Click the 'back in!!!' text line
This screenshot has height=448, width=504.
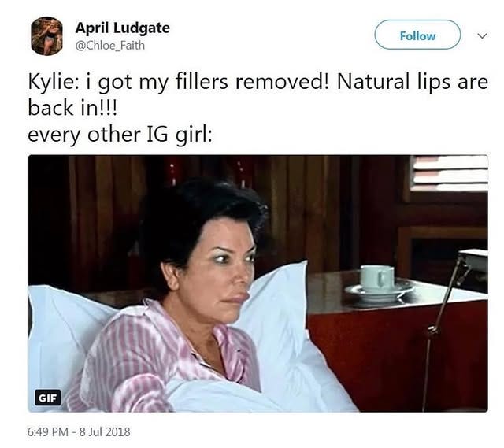pos(73,108)
